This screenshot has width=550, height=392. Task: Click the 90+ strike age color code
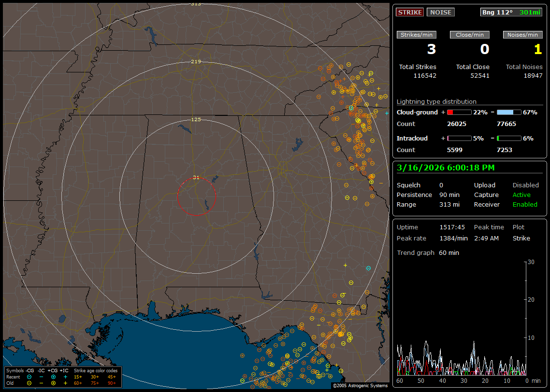[x=112, y=383]
